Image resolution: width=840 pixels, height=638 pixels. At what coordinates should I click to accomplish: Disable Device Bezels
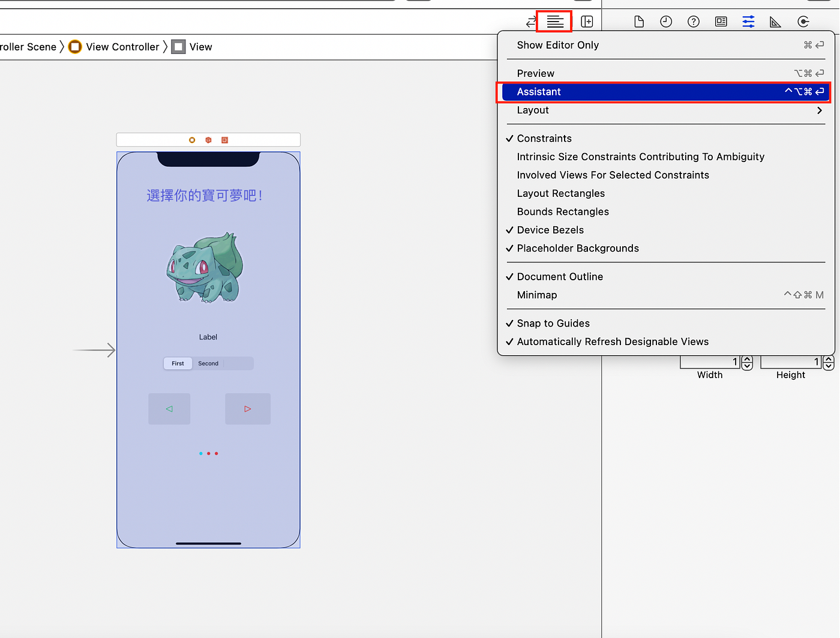tap(550, 230)
